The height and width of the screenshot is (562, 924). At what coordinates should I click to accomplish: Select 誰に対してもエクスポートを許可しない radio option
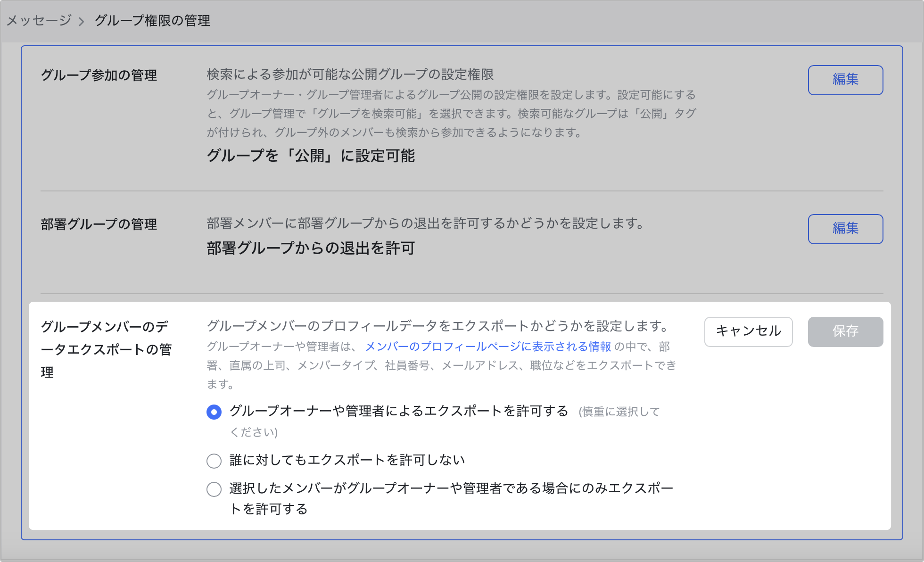point(214,461)
